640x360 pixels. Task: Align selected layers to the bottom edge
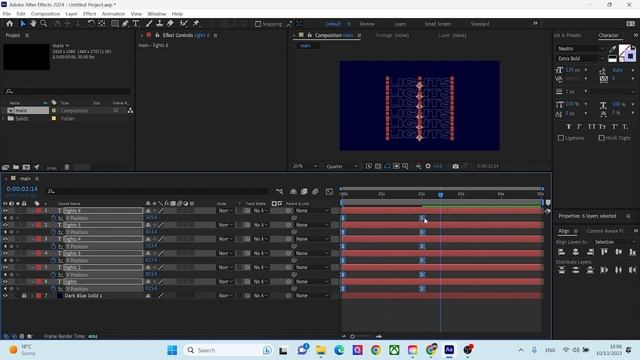[632, 252]
